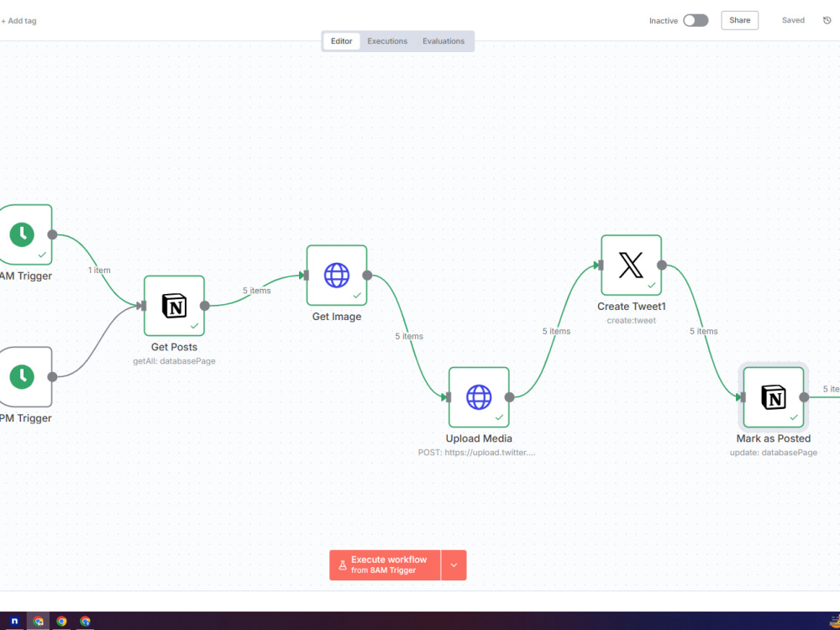This screenshot has width=840, height=630.
Task: Click flask icon on Execute workflow button
Action: click(x=343, y=565)
